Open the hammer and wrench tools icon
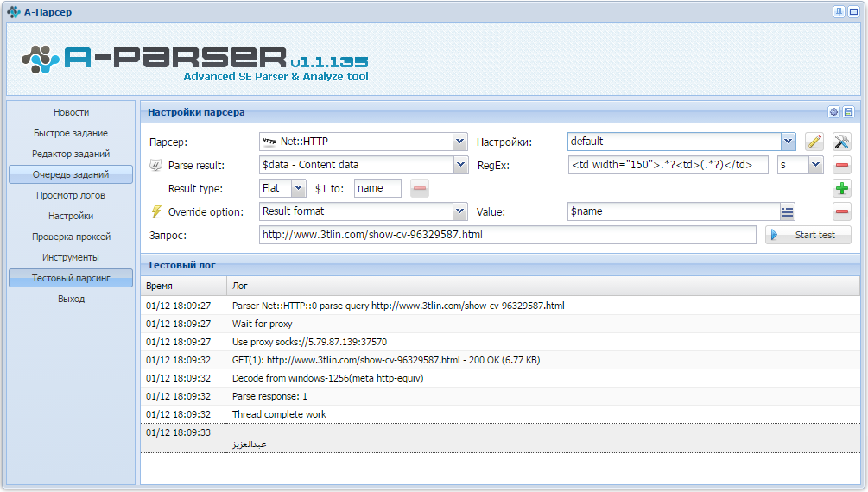 click(841, 142)
